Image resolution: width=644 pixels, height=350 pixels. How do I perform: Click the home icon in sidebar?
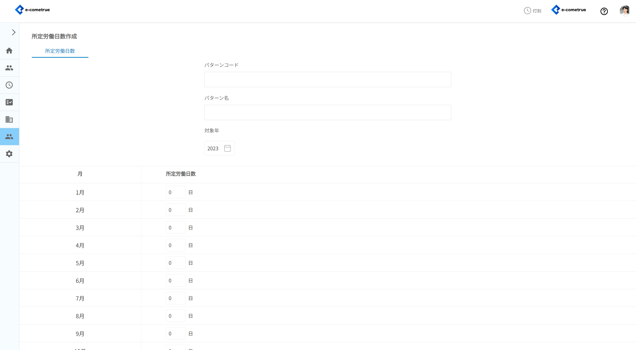pos(9,51)
